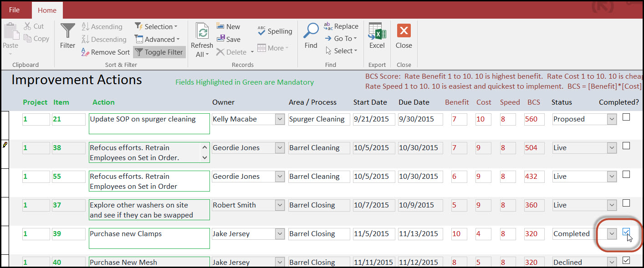Open Status dropdown showing Declined
Screen dimensions: 644x268
point(612,262)
